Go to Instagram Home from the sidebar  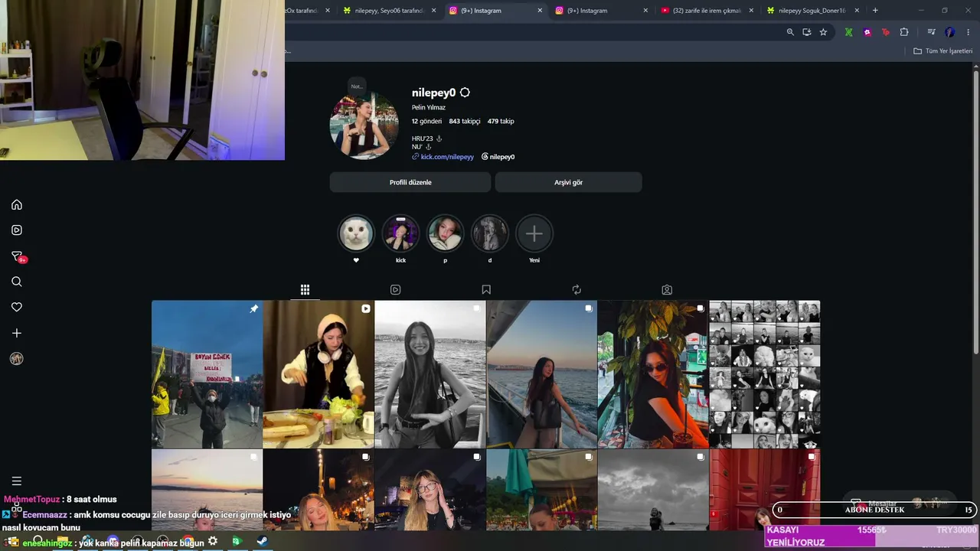pyautogui.click(x=17, y=204)
